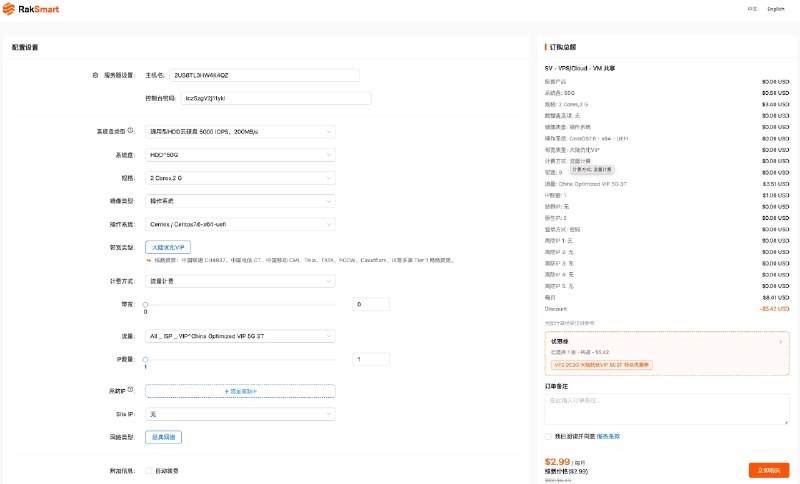The width and height of the screenshot is (800, 484).
Task: Select the 经典网络 network type button
Action: (x=163, y=437)
